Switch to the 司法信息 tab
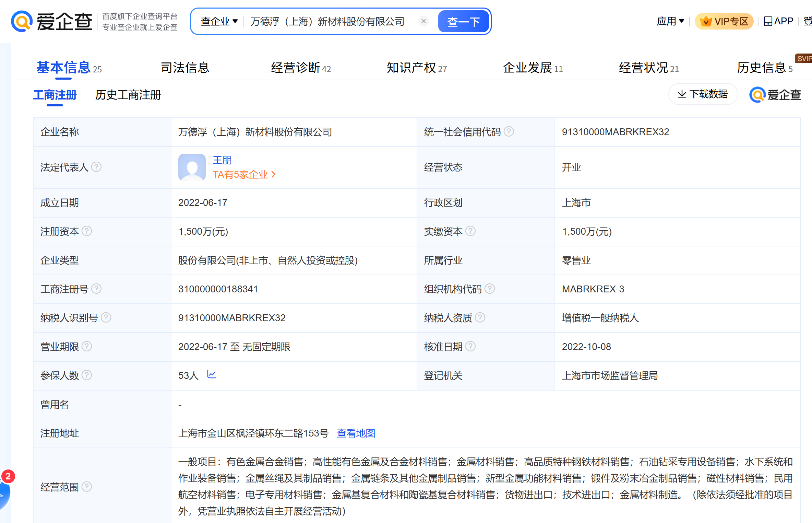812x523 pixels. tap(185, 68)
